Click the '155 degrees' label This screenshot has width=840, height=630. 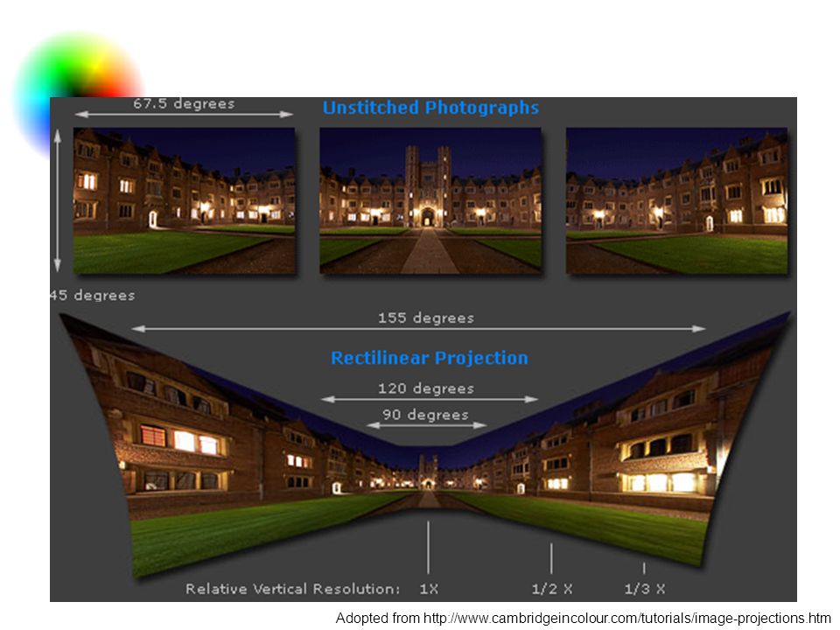pyautogui.click(x=426, y=318)
